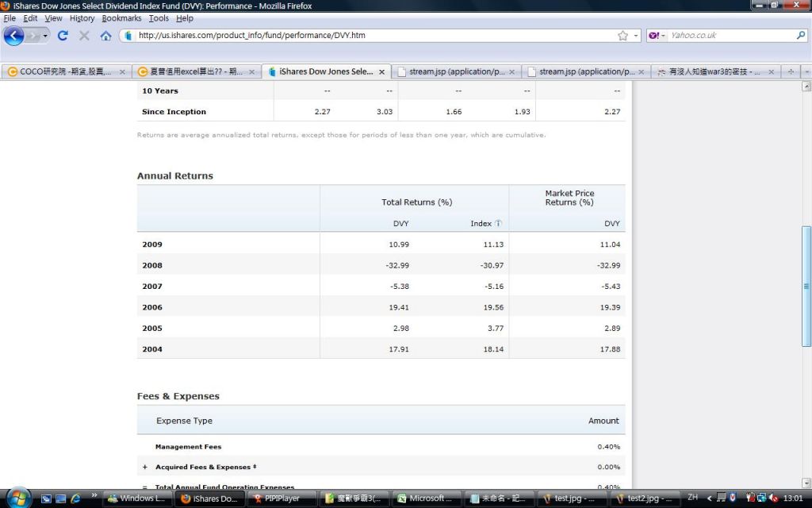Open the 未命名 - 記事本 taskbar button

pos(500,498)
